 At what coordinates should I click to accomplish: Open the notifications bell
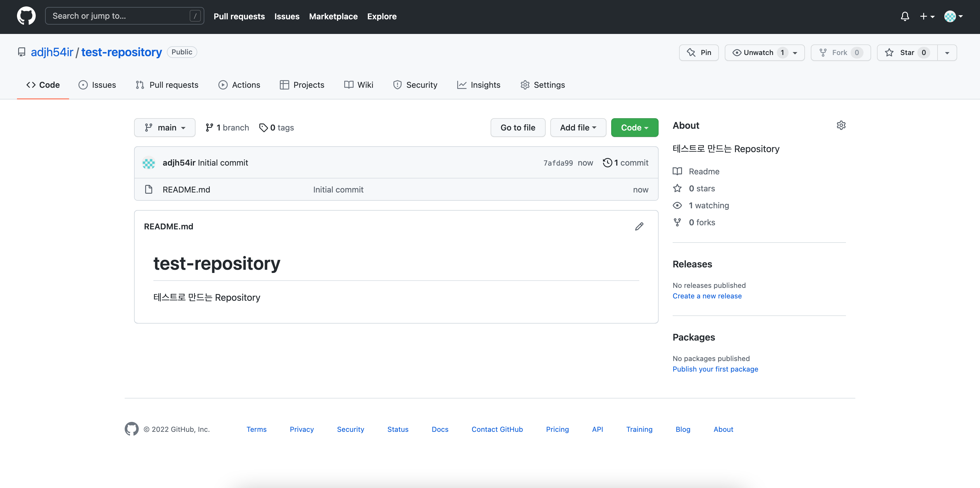click(905, 16)
